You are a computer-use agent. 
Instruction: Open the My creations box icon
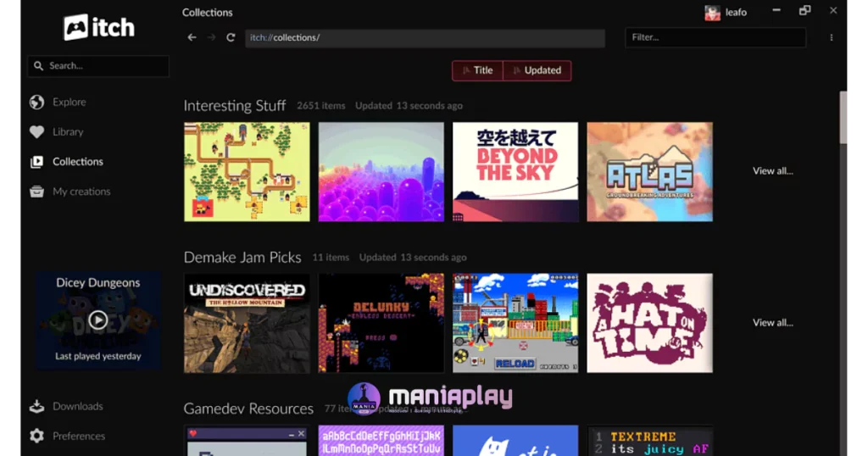click(37, 192)
